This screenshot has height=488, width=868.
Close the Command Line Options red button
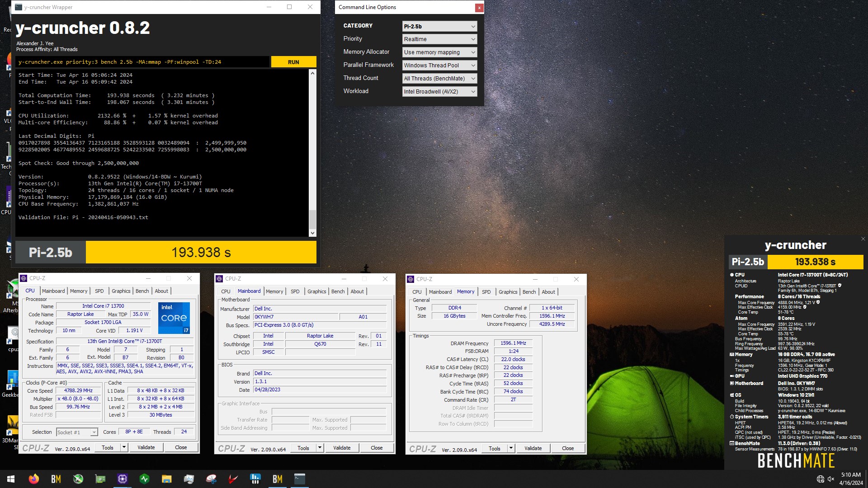[x=479, y=7]
